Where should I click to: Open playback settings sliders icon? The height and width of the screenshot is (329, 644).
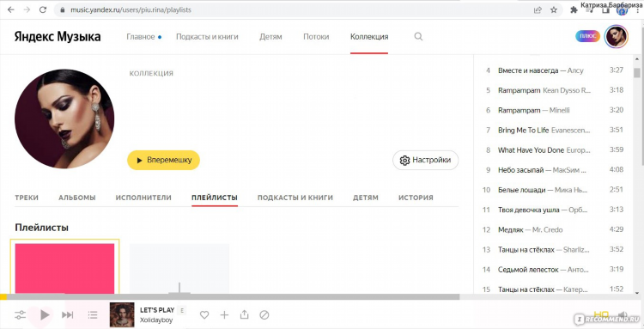tap(20, 315)
